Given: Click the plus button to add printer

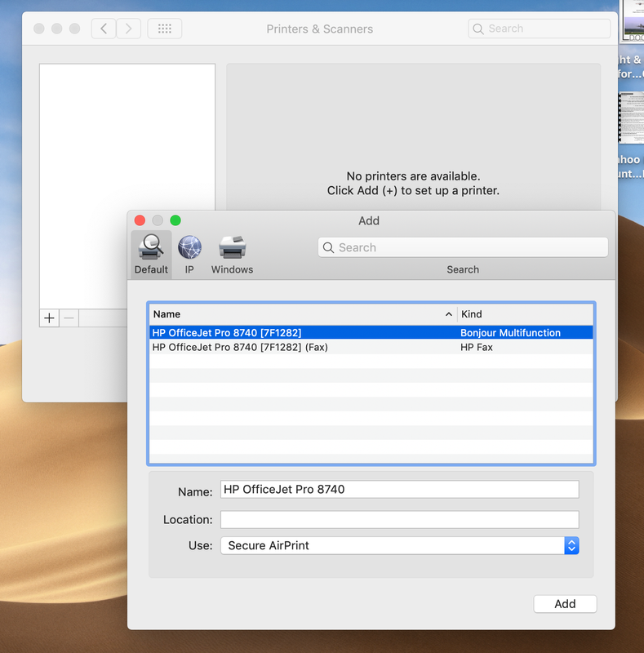Looking at the screenshot, I should (49, 318).
